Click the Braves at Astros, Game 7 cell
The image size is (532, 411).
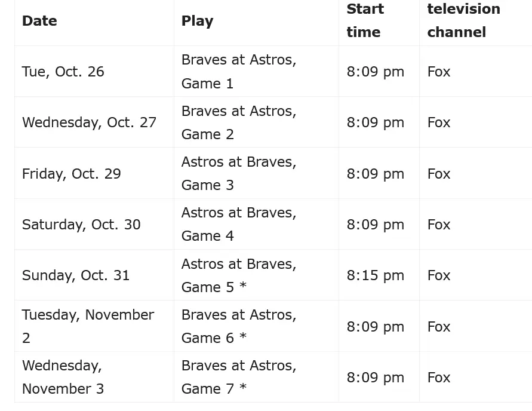(x=238, y=377)
